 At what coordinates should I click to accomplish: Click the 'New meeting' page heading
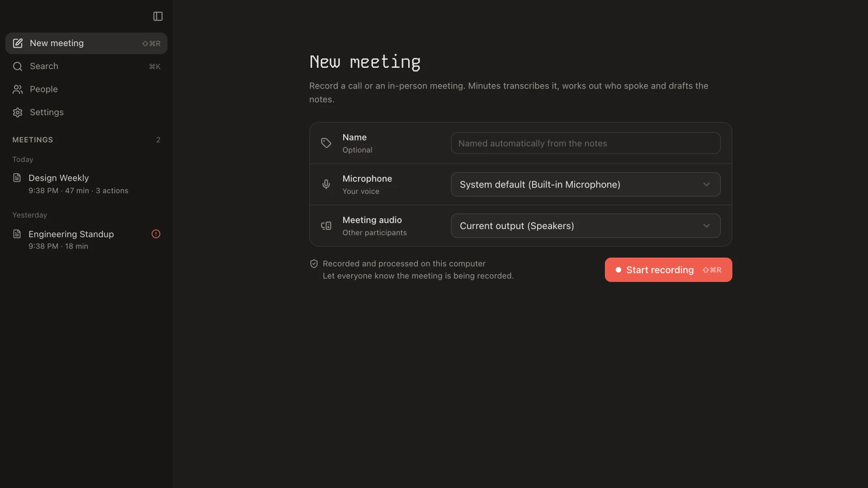click(365, 62)
